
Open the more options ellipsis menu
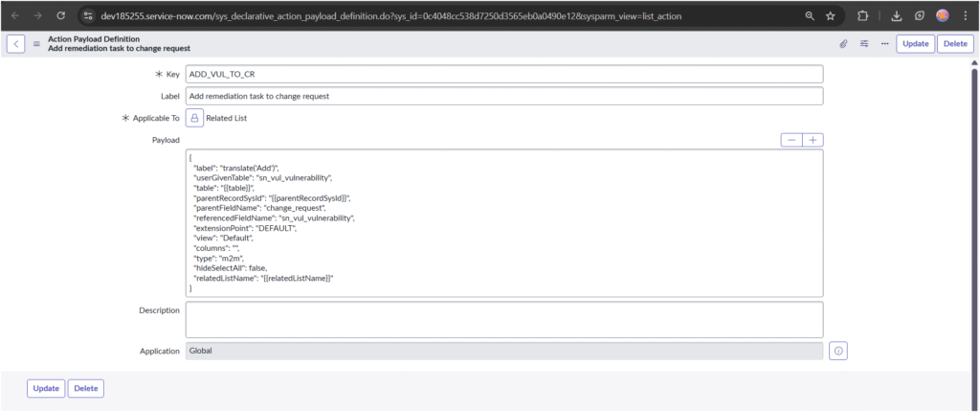click(x=884, y=44)
